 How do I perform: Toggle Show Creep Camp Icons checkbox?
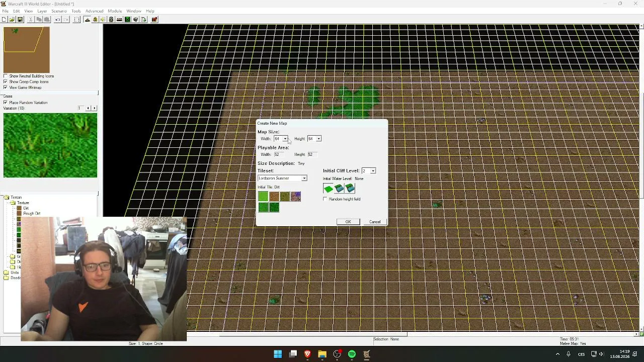(x=6, y=81)
